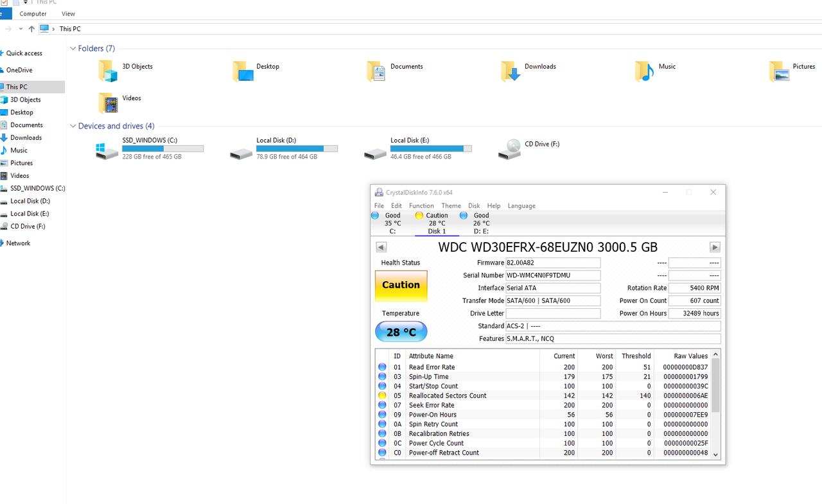Open the quick access toolbar dropdown arrow

pyautogui.click(x=26, y=3)
